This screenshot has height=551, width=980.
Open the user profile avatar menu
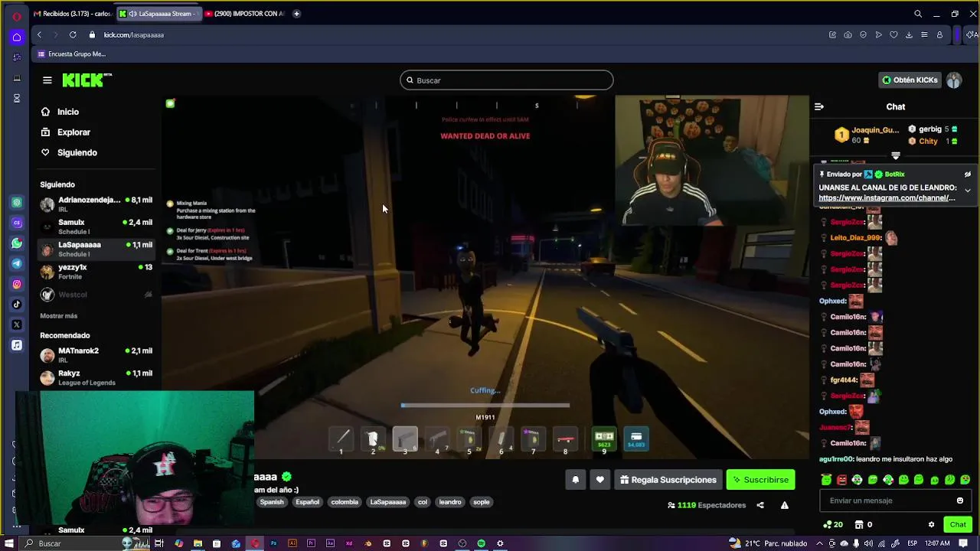point(954,80)
